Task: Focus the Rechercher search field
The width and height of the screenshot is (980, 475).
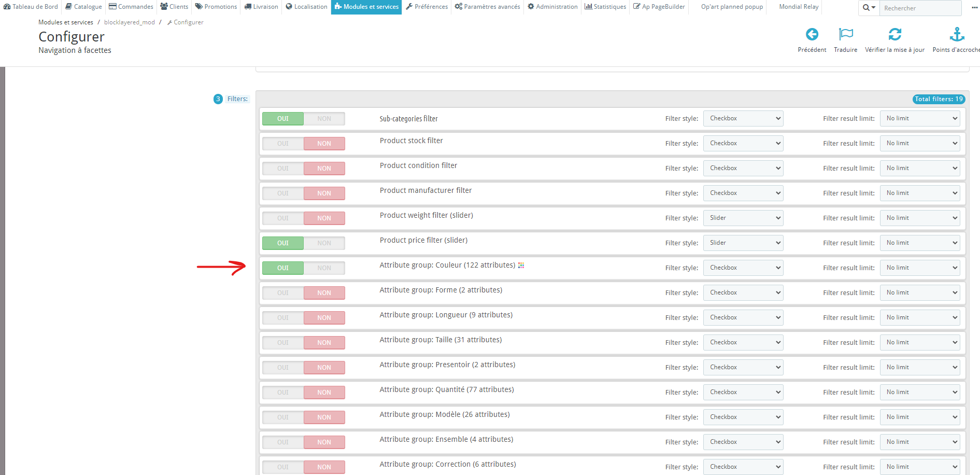Action: (x=920, y=8)
